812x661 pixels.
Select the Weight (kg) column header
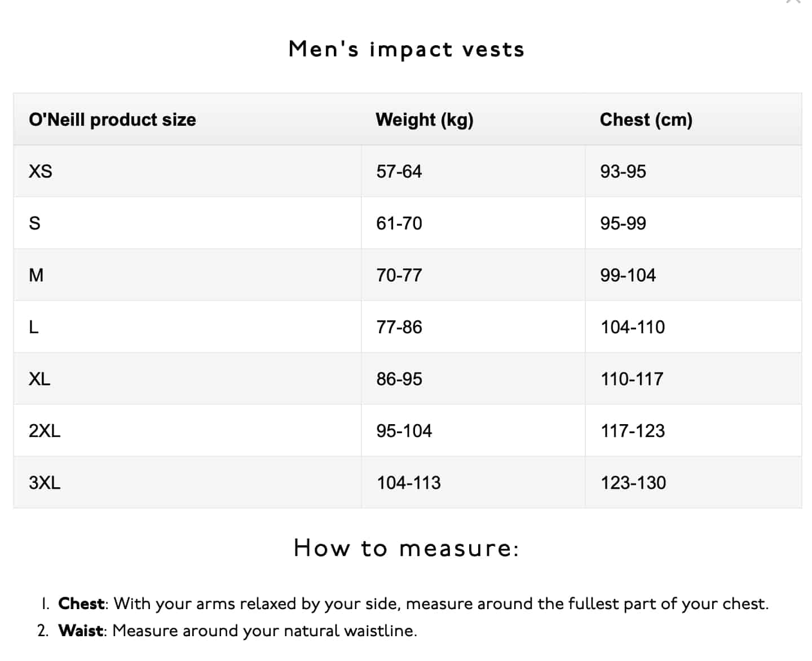point(425,120)
